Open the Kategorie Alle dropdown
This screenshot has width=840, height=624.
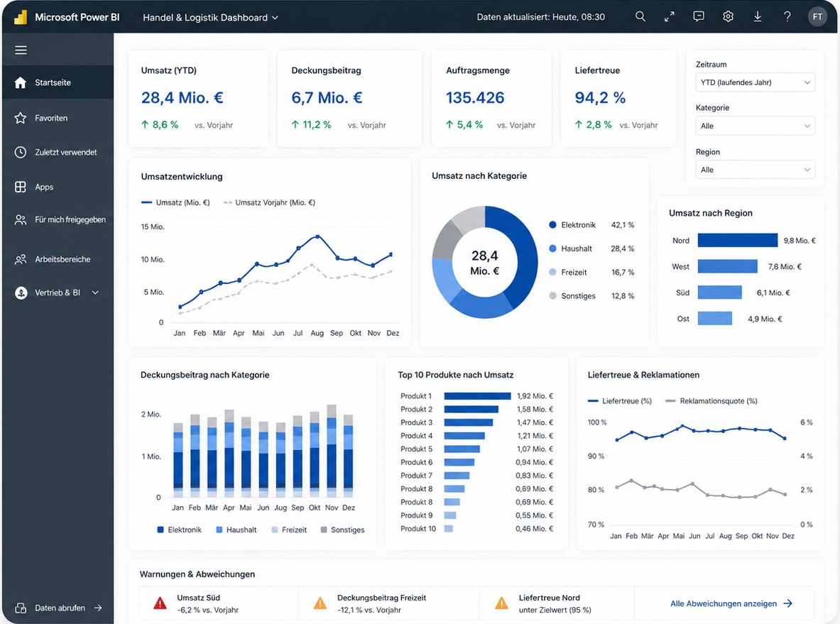[x=755, y=126]
